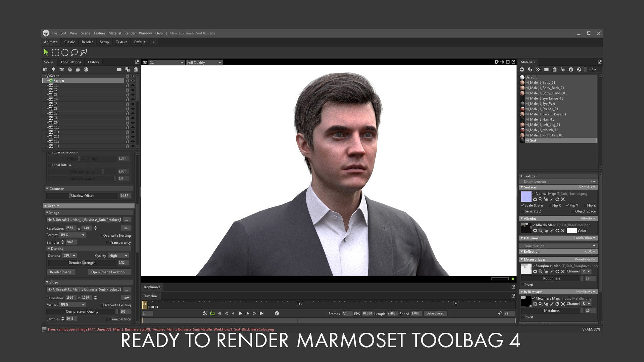Enable the Flip X checkbox
The height and width of the screenshot is (362, 644).
pyautogui.click(x=550, y=205)
